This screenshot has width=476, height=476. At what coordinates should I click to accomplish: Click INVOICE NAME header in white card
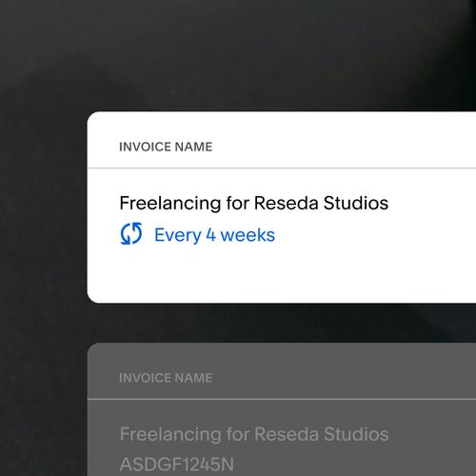pyautogui.click(x=166, y=147)
